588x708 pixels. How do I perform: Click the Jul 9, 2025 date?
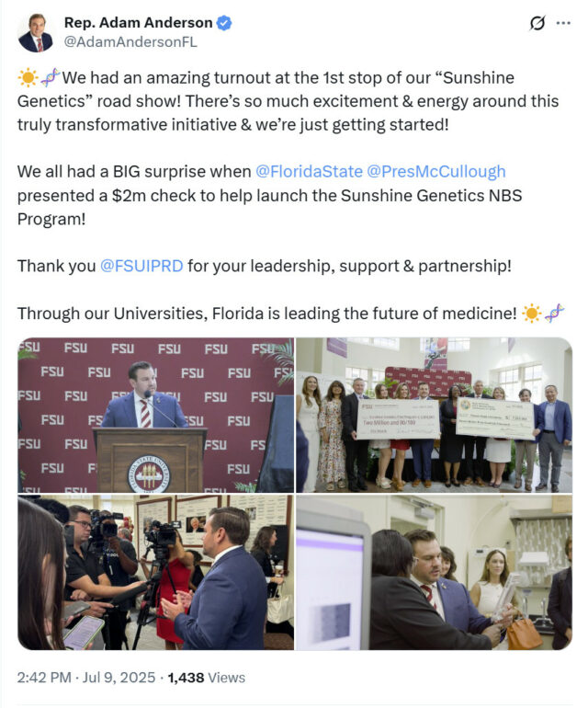pos(119,678)
